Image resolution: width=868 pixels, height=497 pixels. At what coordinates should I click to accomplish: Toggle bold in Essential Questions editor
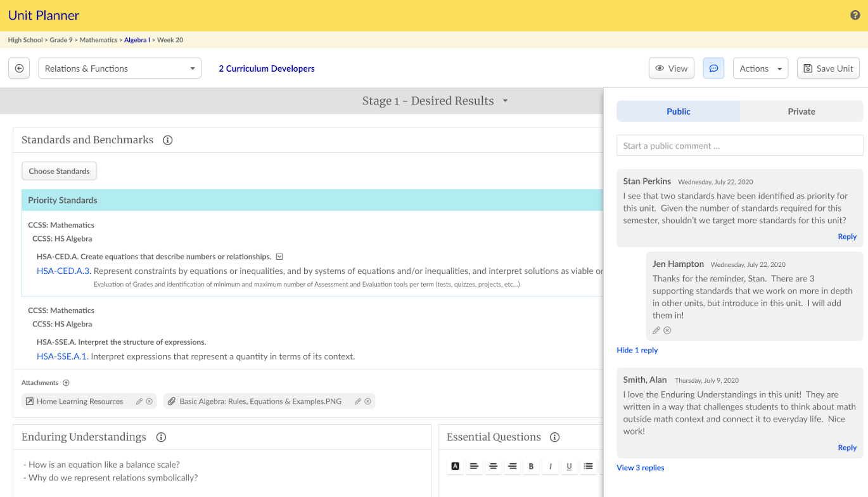coord(531,467)
